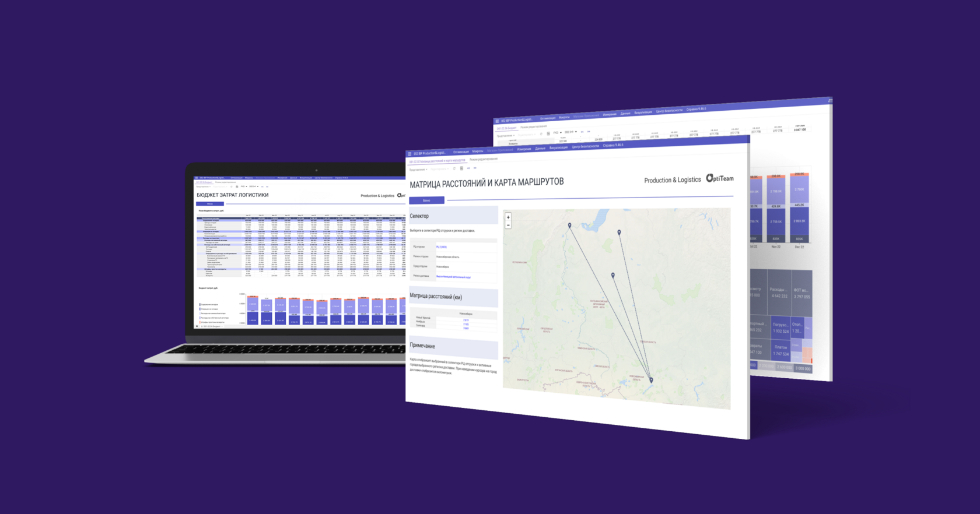
Task: Click next arrows in back budget window
Action: (589, 132)
